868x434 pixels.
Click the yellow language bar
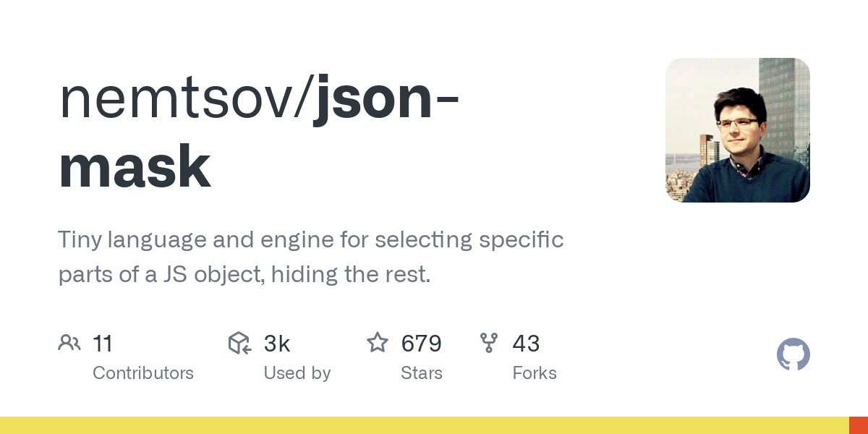click(424, 425)
